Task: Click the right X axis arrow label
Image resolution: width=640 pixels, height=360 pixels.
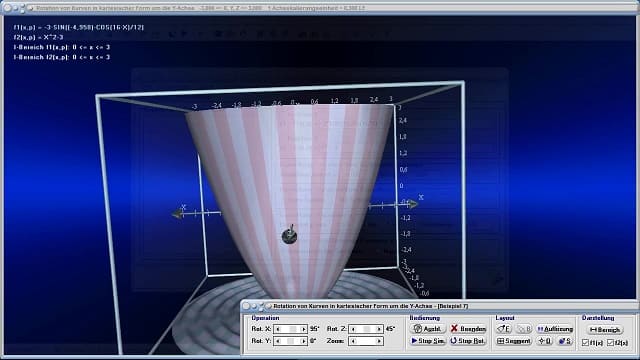Action: (421, 197)
